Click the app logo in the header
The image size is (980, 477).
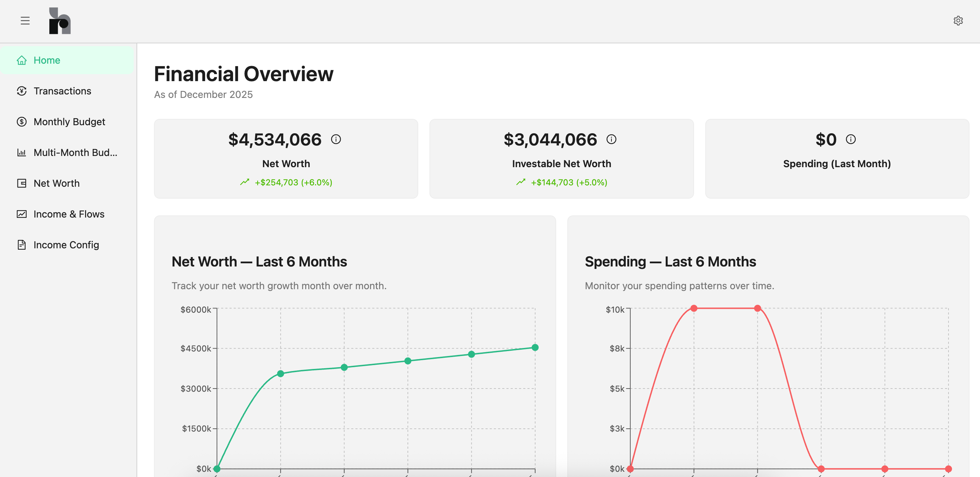[60, 21]
